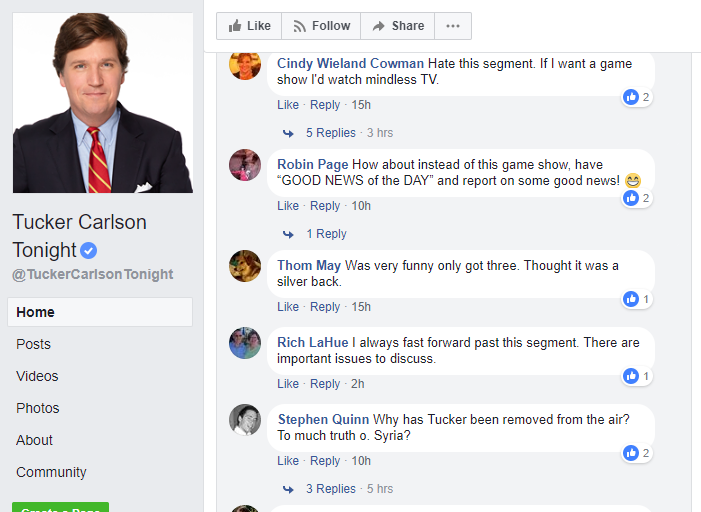
Task: Open Thom May's profile name
Action: (x=309, y=266)
